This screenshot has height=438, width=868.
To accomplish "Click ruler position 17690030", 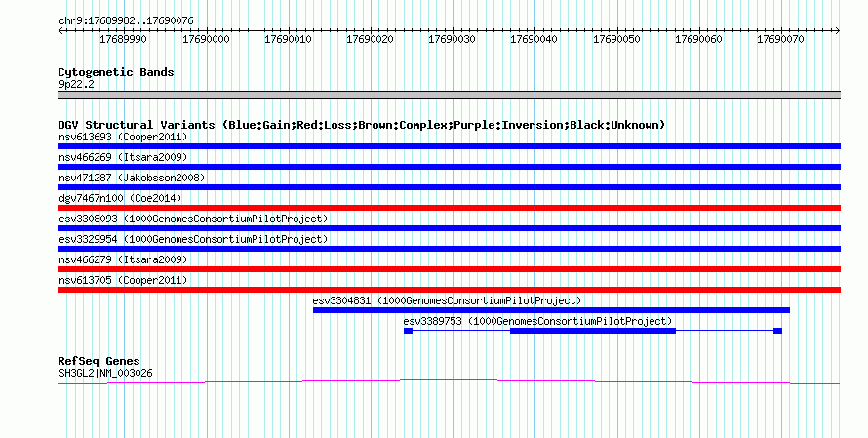I will point(452,39).
